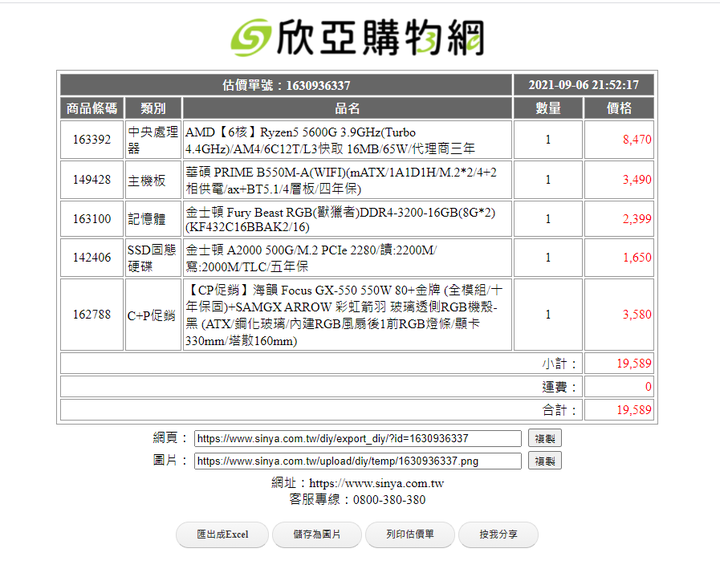This screenshot has height=569, width=720.
Task: Select the price 3,580
Action: coord(637,315)
